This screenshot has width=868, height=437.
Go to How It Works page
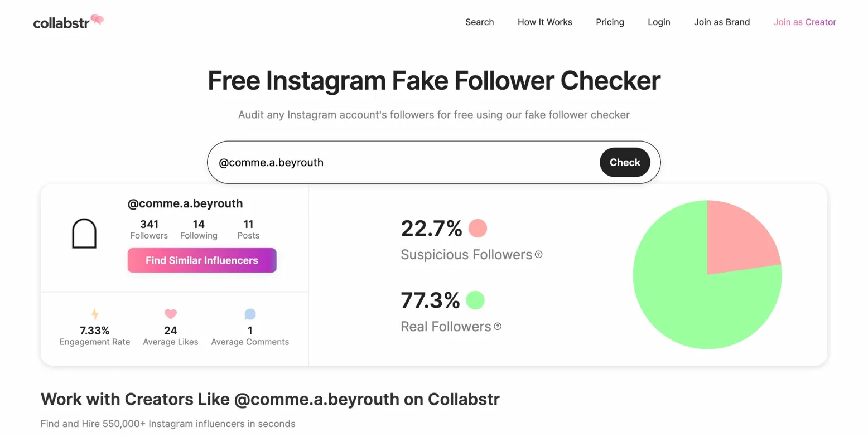pos(544,22)
